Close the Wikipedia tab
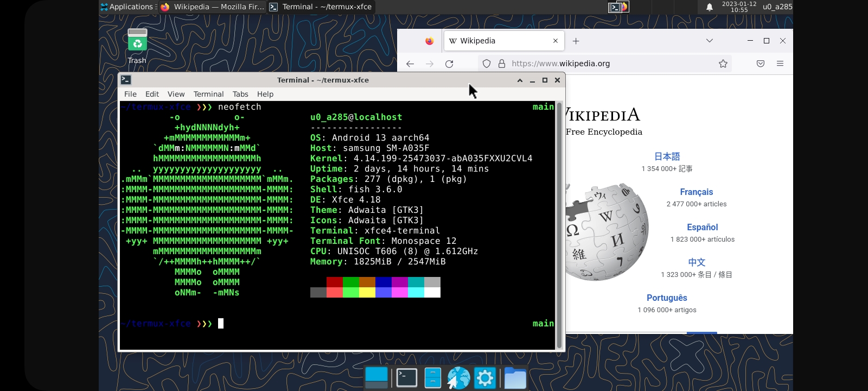Screen dimensions: 868x391 [x=556, y=41]
